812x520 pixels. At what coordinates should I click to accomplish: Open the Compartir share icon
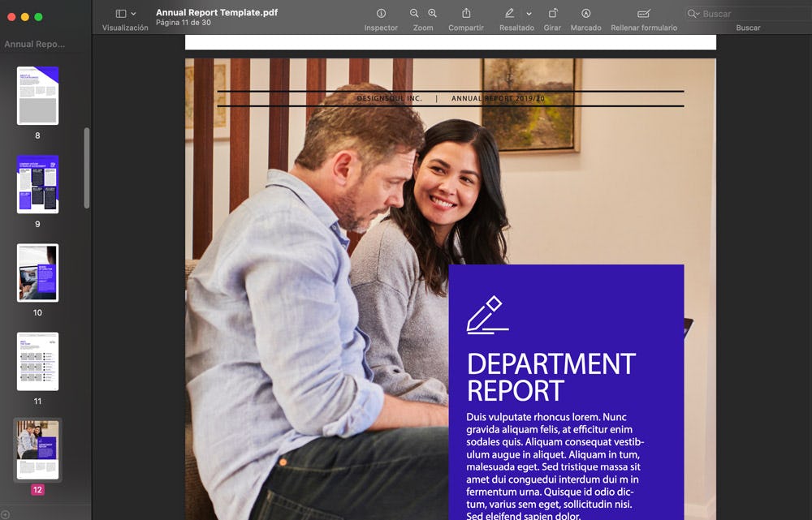pyautogui.click(x=466, y=14)
